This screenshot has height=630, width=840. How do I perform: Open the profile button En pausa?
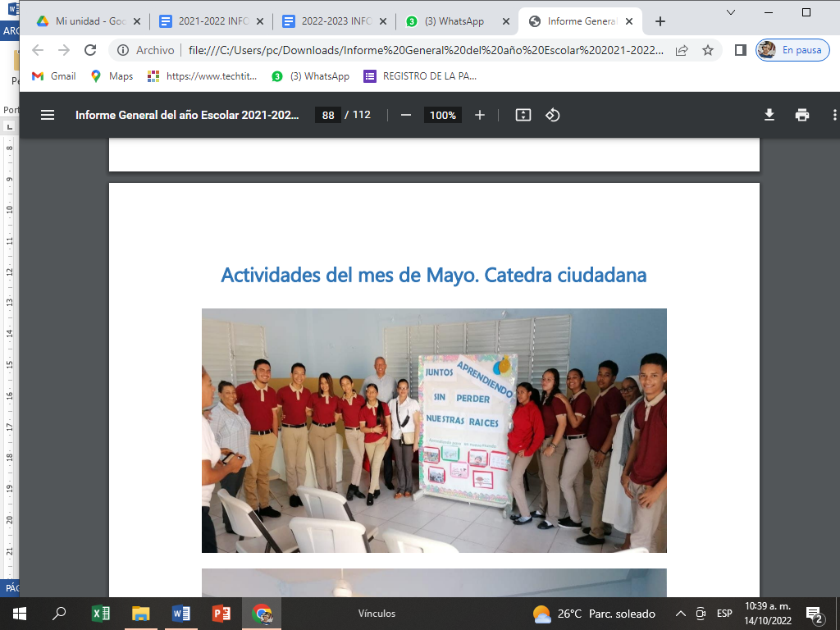click(792, 50)
